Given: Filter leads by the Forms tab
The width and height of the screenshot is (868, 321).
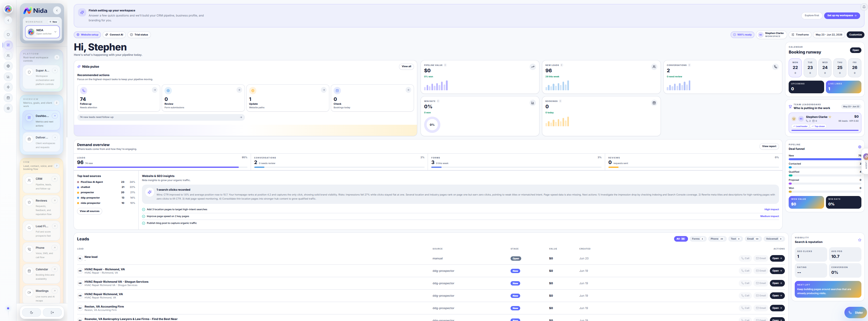Looking at the screenshot, I should [697, 239].
